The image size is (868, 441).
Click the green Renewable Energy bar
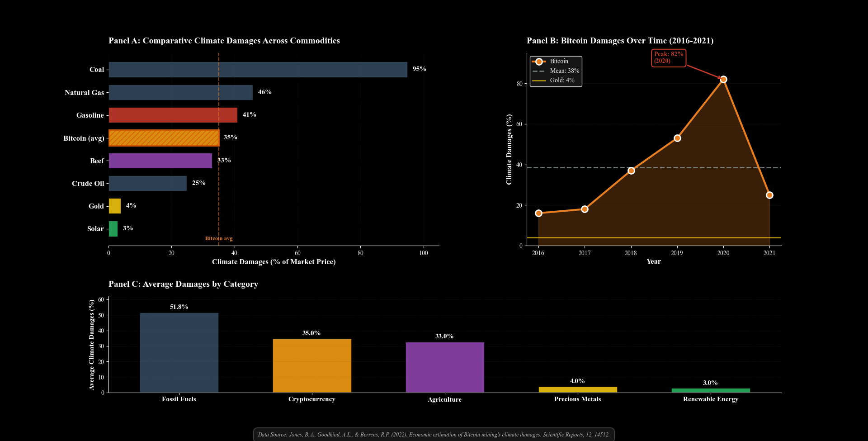(711, 390)
